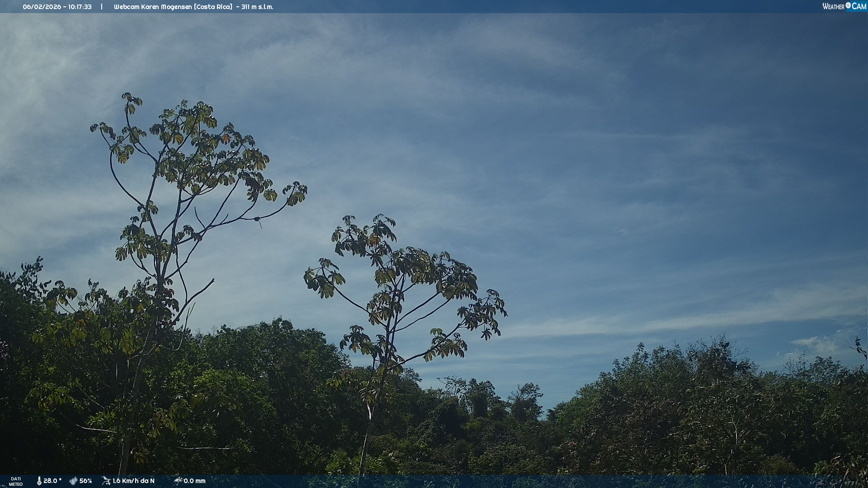Click the humidity water droplets icon
The width and height of the screenshot is (868, 488).
tap(73, 481)
